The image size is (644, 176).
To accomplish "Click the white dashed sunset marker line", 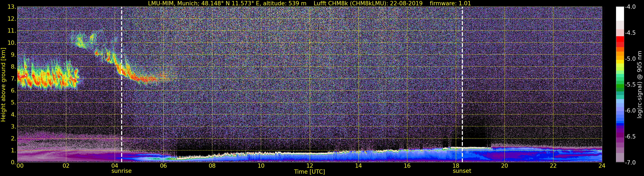I will (x=462, y=84).
